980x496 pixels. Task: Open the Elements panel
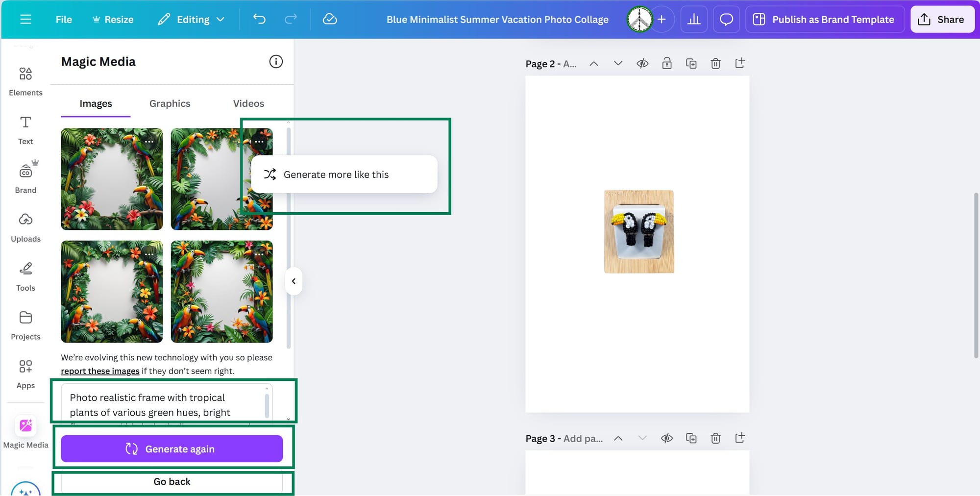click(25, 80)
